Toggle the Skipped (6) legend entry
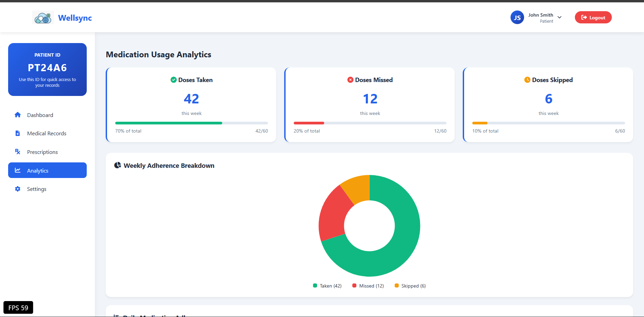644x317 pixels. (x=410, y=286)
